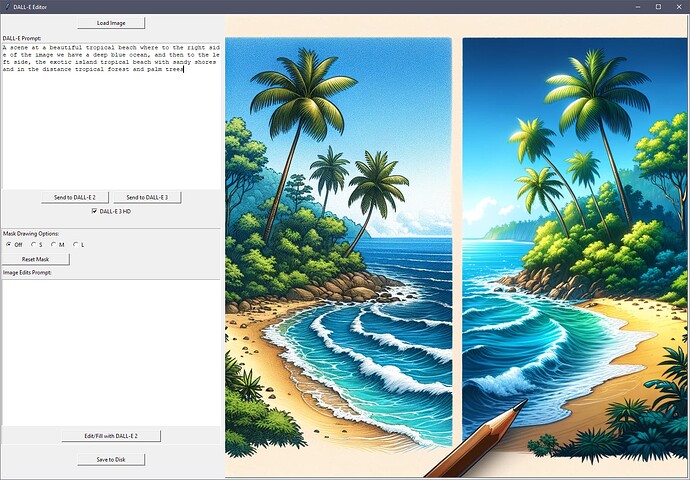Focus the DALL-E Prompt text box
The width and height of the screenshot is (690, 480).
point(111,116)
